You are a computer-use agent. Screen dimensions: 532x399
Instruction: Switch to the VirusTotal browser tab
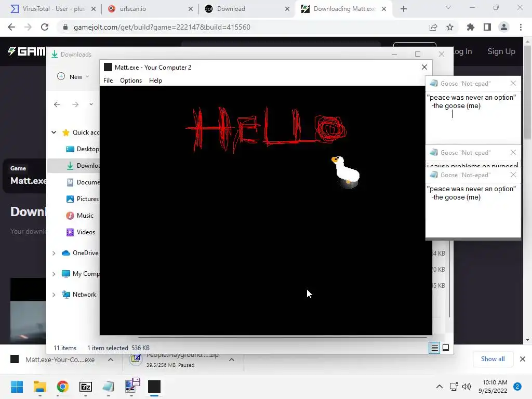[x=53, y=9]
